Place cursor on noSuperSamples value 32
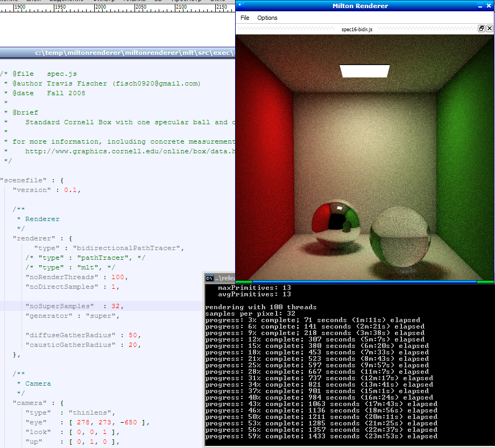Screen dimensions: 495x448 (116, 306)
